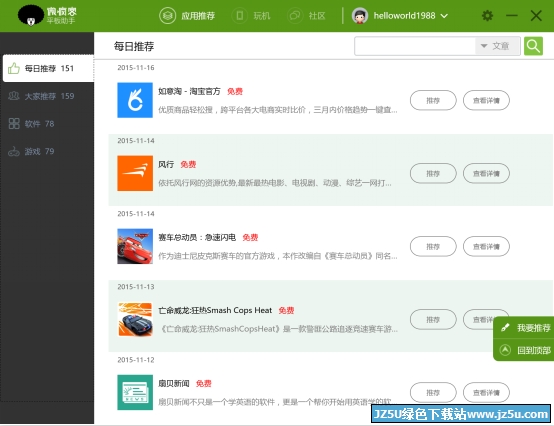The height and width of the screenshot is (426, 554).
Task: Switch to the 社区 tab
Action: (x=306, y=16)
